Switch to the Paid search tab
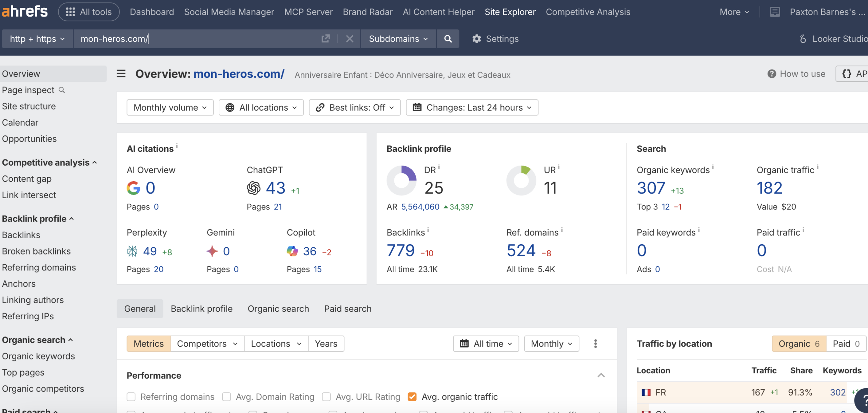Viewport: 868px width, 413px height. click(x=347, y=308)
